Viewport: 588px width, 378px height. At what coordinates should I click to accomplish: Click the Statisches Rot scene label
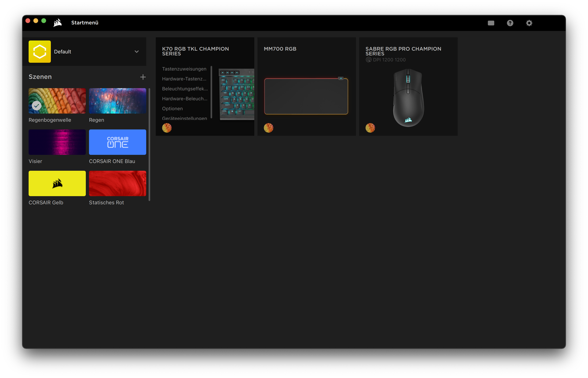point(107,203)
